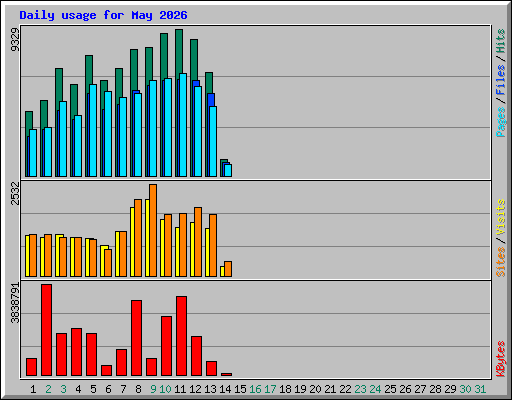Click the blue Files bar for day 13
512x400 pixels.
pyautogui.click(x=211, y=100)
